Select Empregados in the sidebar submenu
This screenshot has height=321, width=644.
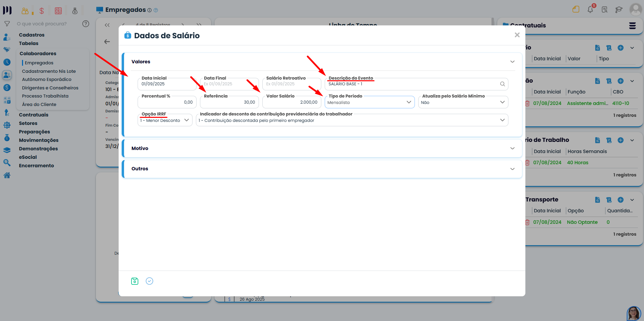39,63
